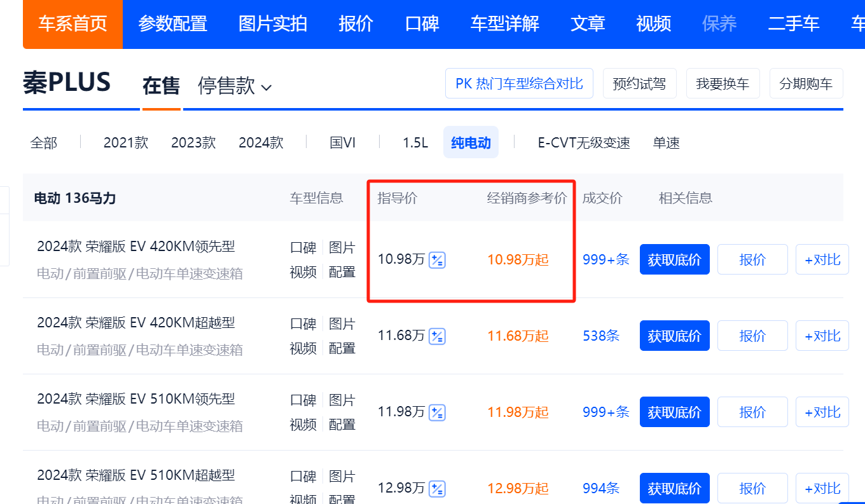Click +对比 for 510KM领先型
Screen dimensions: 865x504
[822, 412]
